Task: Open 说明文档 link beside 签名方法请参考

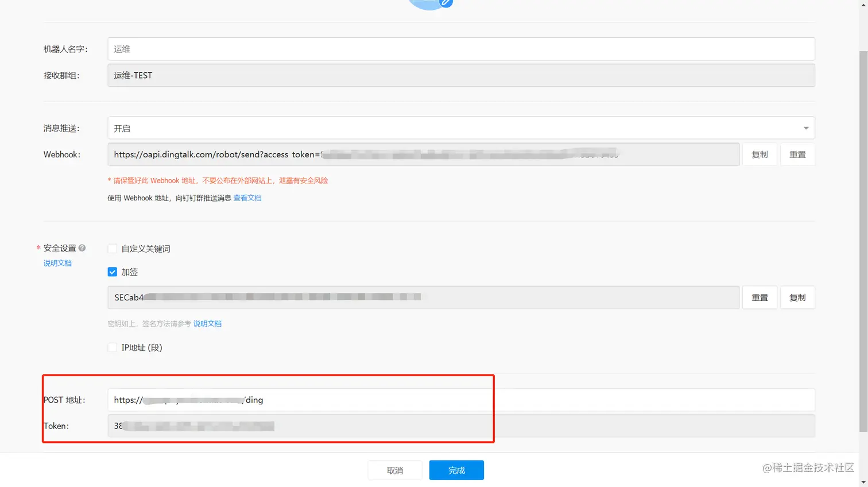Action: [207, 324]
